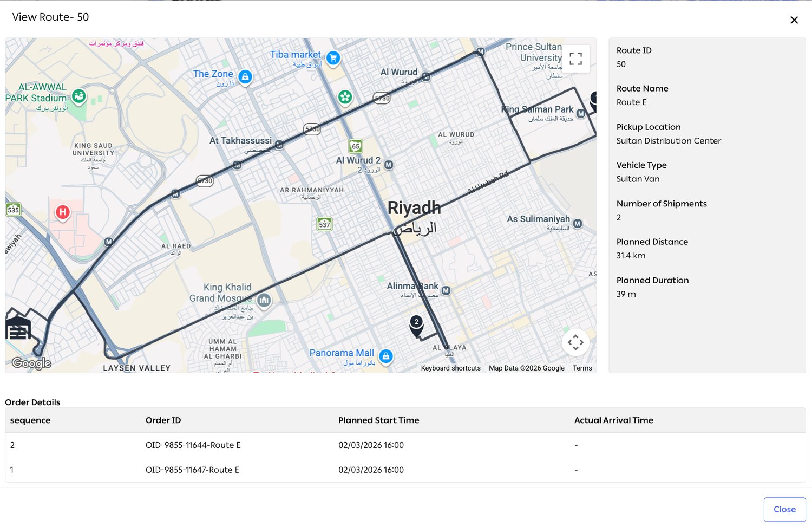Select stop marker number 2 on map
Viewport: 812px width, 526px height.
[416, 325]
